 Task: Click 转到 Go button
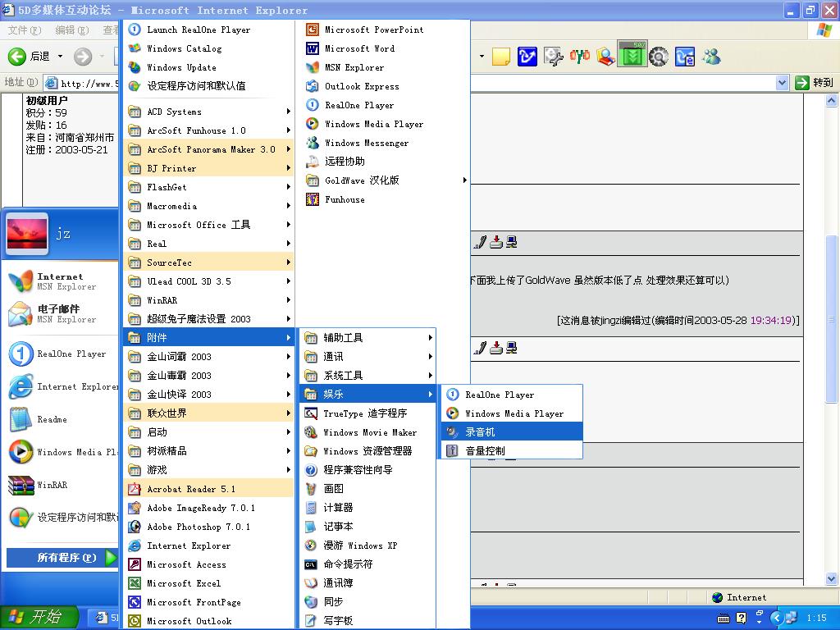coord(815,83)
